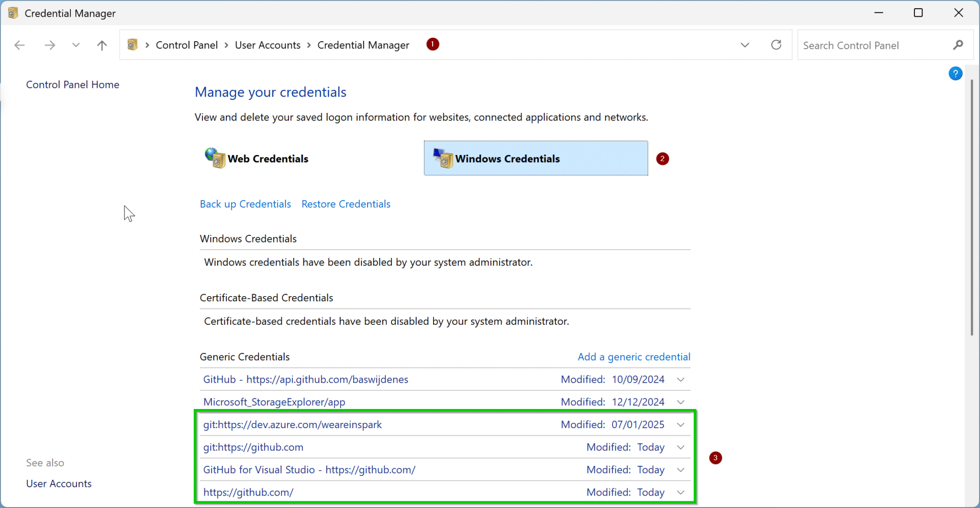Open Add a generic credential
Image resolution: width=980 pixels, height=508 pixels.
pyautogui.click(x=634, y=356)
